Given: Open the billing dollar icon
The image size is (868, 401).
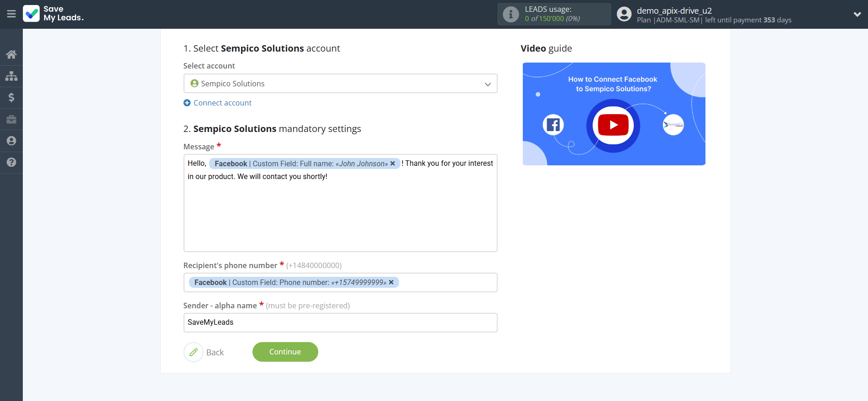Looking at the screenshot, I should click(11, 97).
